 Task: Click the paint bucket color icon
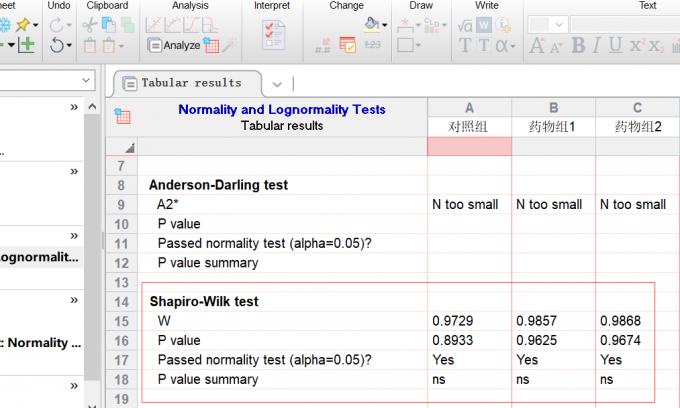pos(373,24)
